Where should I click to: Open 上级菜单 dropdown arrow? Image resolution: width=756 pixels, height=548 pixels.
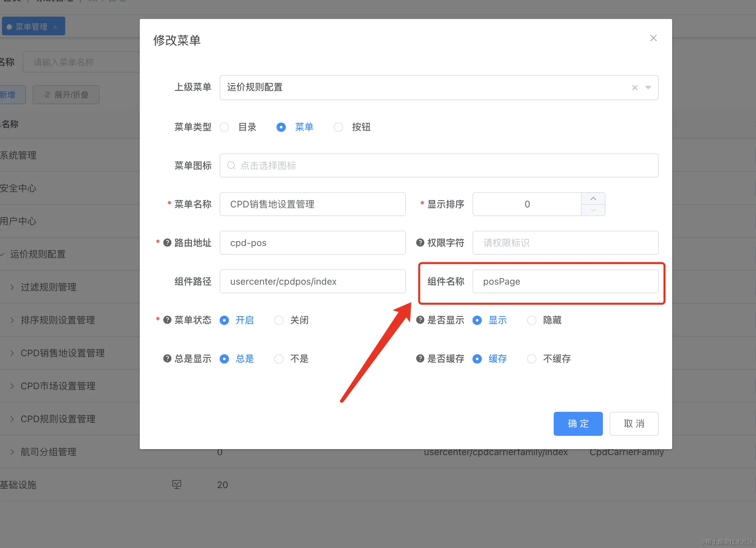[x=648, y=87]
